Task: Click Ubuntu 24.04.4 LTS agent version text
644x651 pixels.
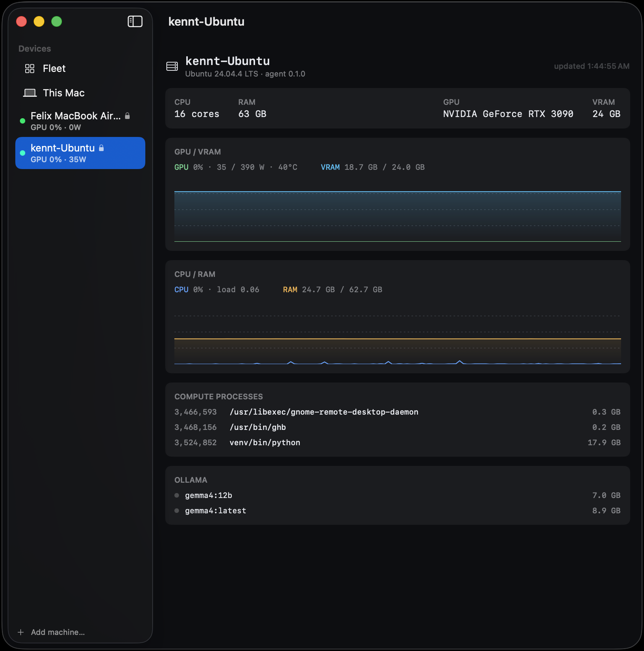Action: pos(245,74)
